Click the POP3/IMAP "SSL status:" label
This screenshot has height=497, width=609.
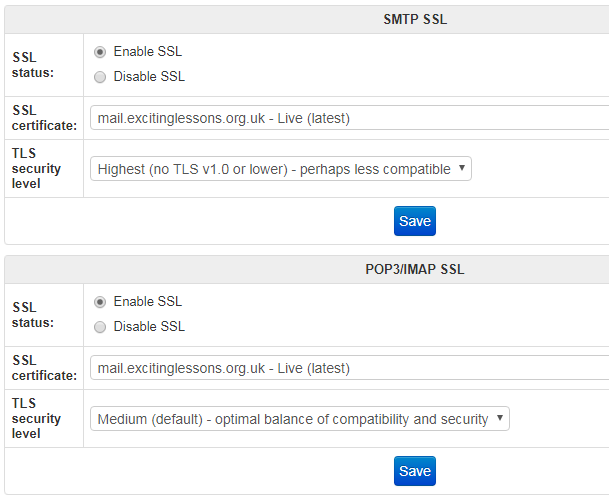[33, 315]
